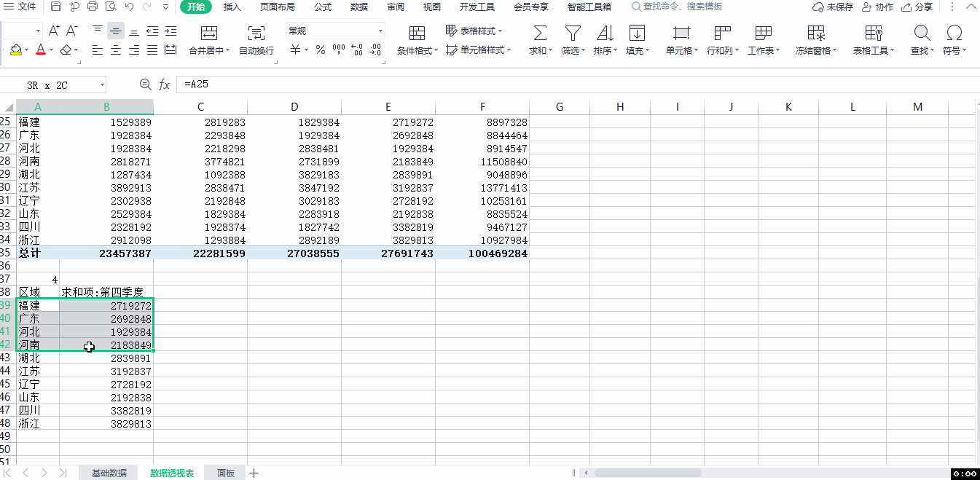Switch to 页面布局 ribbon tab

(x=278, y=7)
